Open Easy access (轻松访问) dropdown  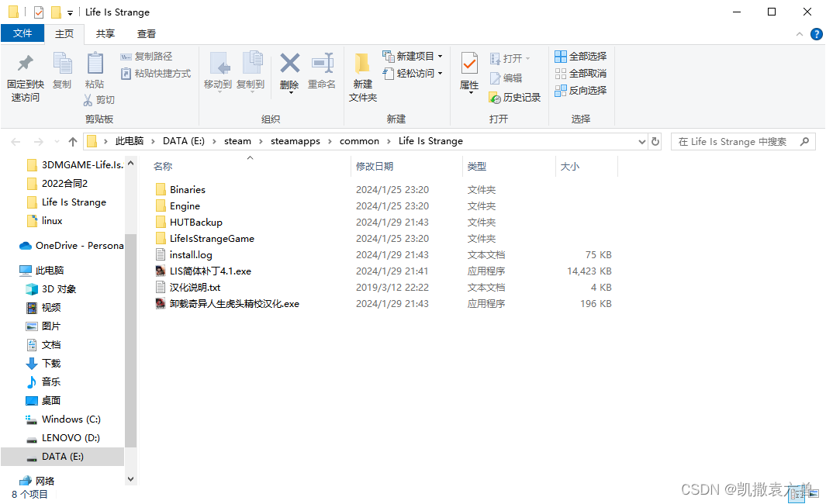[x=413, y=73]
